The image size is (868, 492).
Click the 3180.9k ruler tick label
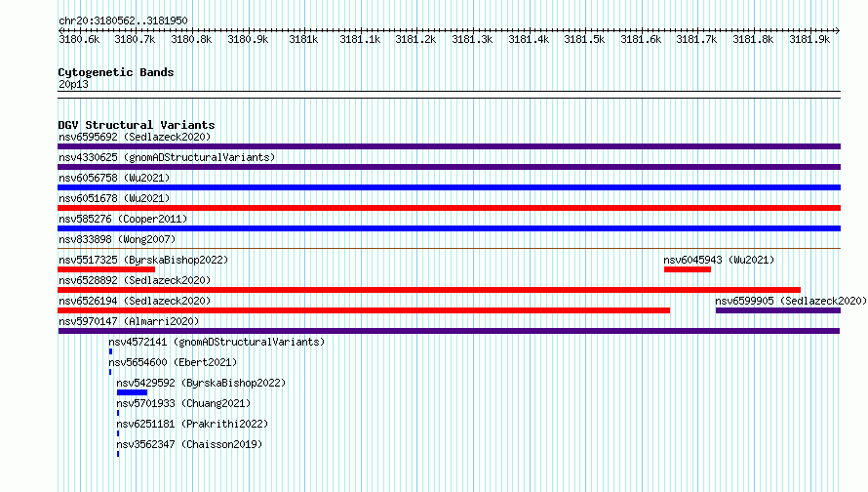point(248,39)
